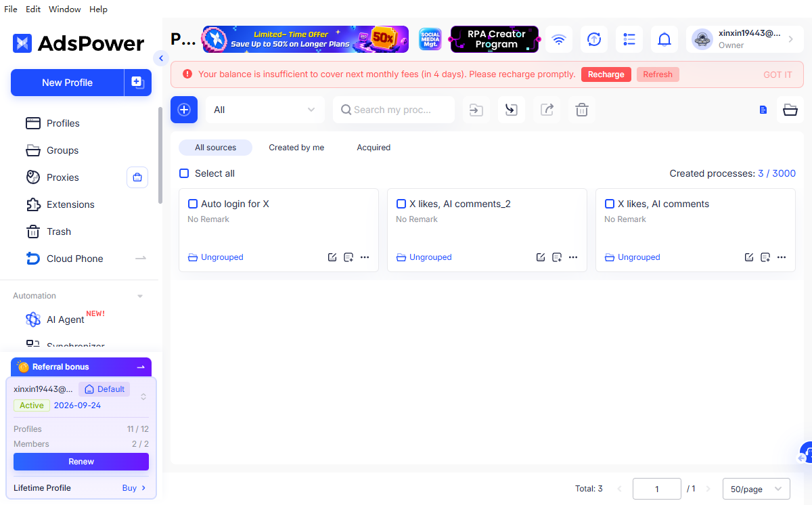Click the share export arrow toolbar icon
Viewport: 812px width, 505px height.
click(547, 110)
